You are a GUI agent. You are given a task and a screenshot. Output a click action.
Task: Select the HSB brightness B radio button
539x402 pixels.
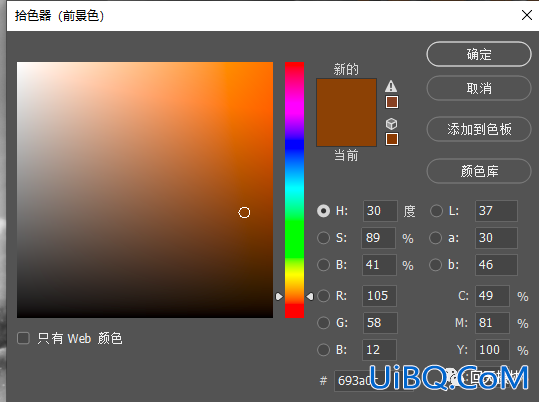(x=323, y=265)
